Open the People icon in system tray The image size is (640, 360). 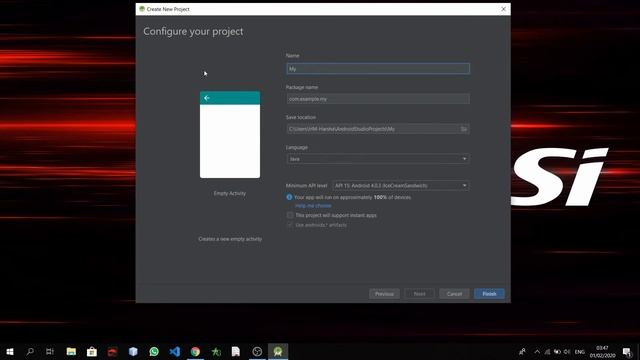click(522, 351)
